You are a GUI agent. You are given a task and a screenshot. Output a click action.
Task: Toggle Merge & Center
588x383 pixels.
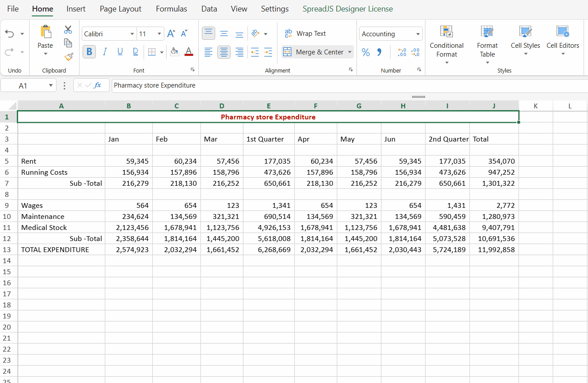314,52
